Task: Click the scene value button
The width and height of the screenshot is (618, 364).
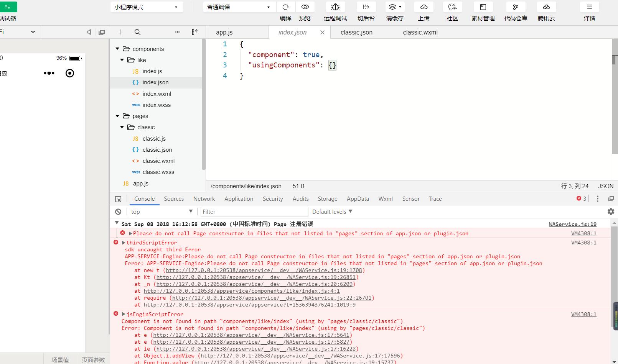Action: (60, 360)
